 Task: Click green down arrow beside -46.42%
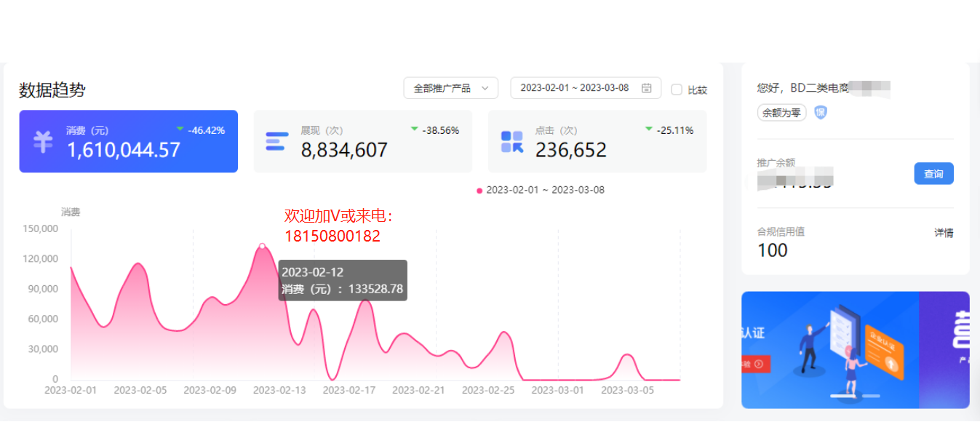180,129
